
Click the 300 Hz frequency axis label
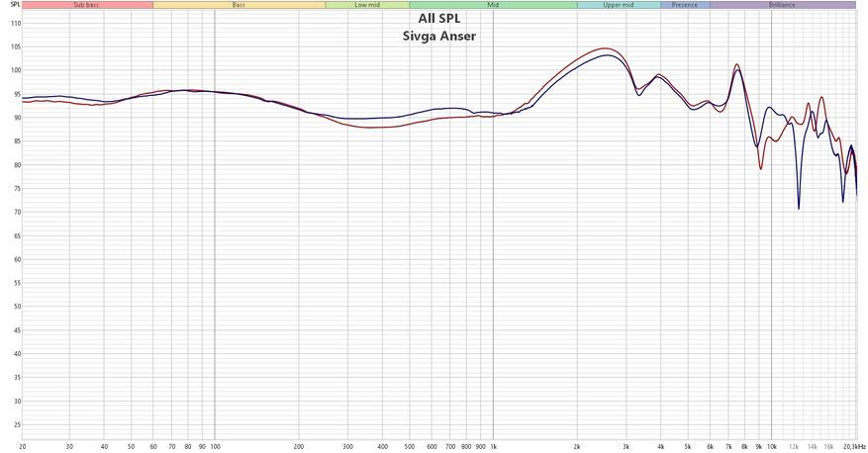click(347, 446)
